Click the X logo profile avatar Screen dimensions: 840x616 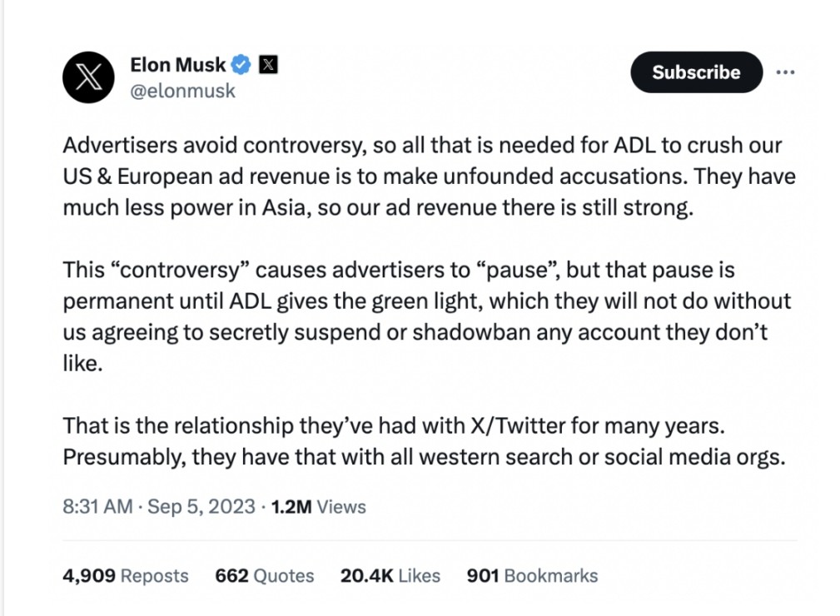coord(88,77)
